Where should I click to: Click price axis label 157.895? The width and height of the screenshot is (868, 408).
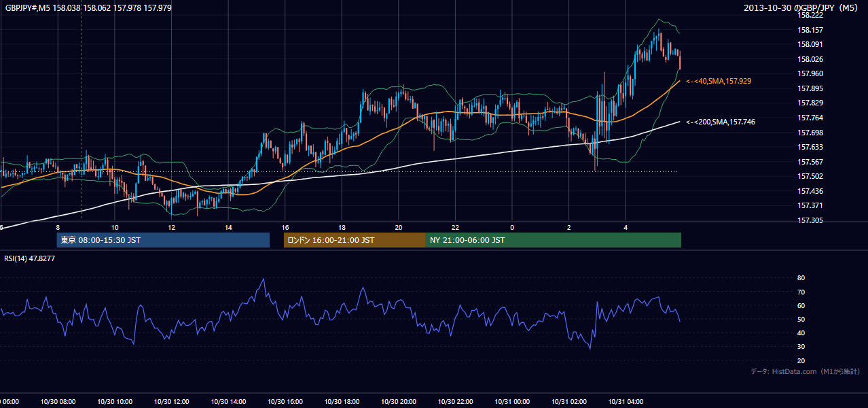pos(810,88)
